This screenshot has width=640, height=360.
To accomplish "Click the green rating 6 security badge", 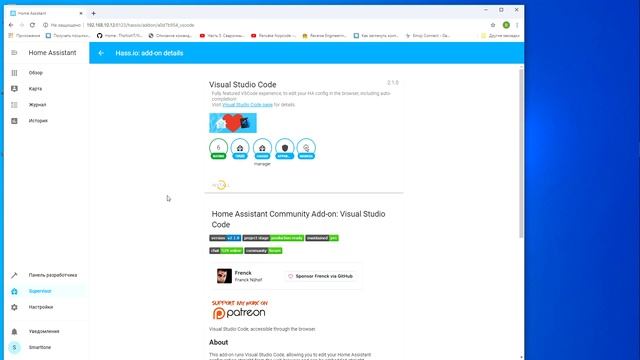I will coord(218,149).
